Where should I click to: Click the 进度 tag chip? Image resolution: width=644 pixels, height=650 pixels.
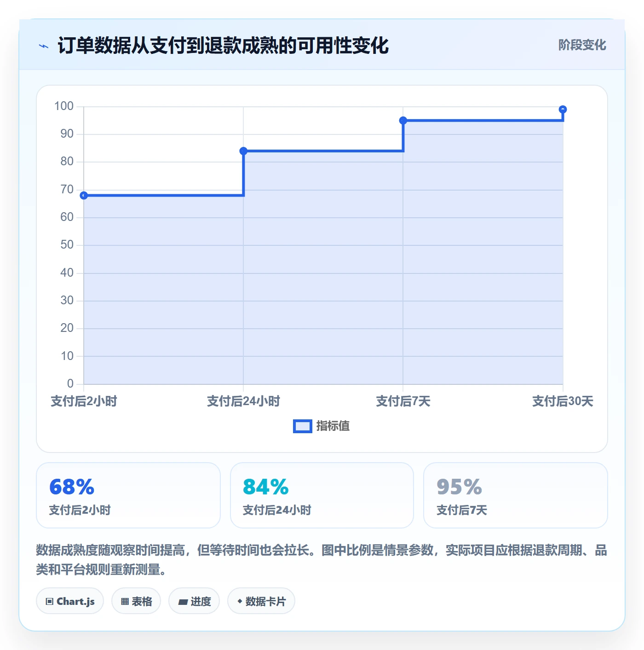(x=194, y=601)
